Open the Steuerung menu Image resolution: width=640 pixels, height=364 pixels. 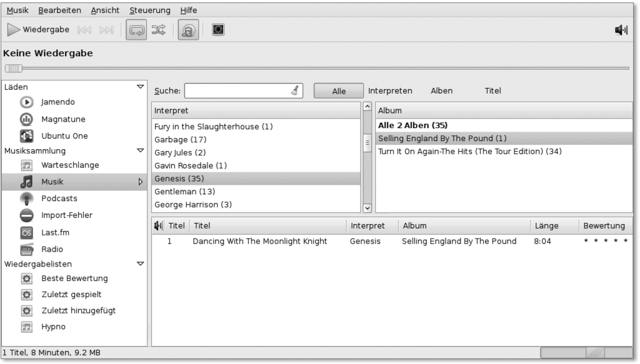pyautogui.click(x=149, y=11)
